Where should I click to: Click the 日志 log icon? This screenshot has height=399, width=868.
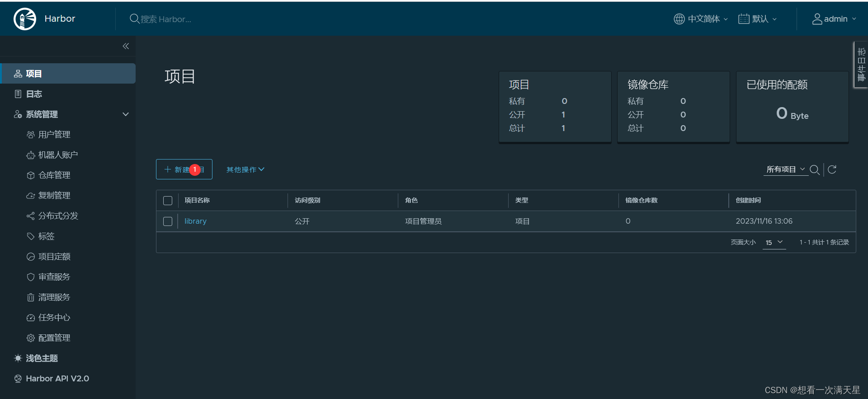click(18, 94)
